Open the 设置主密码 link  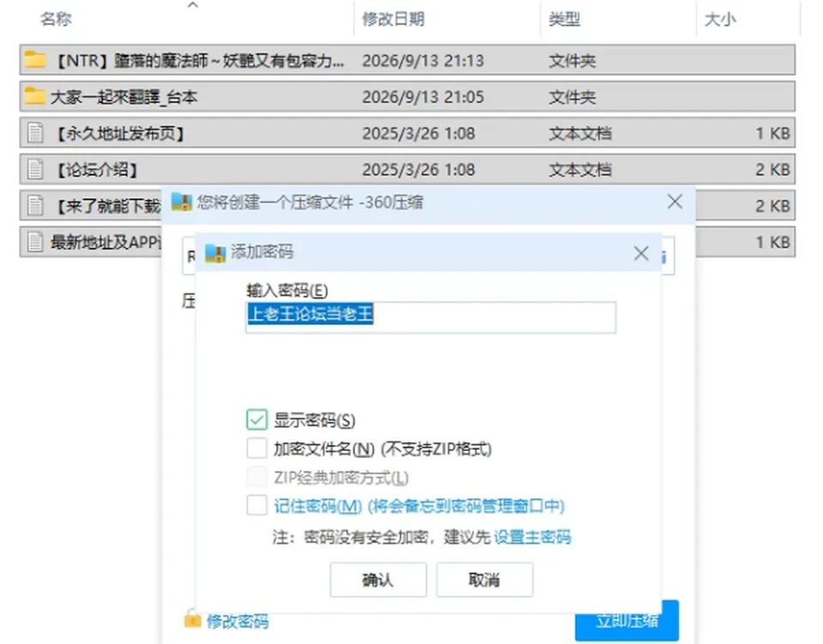tap(532, 537)
